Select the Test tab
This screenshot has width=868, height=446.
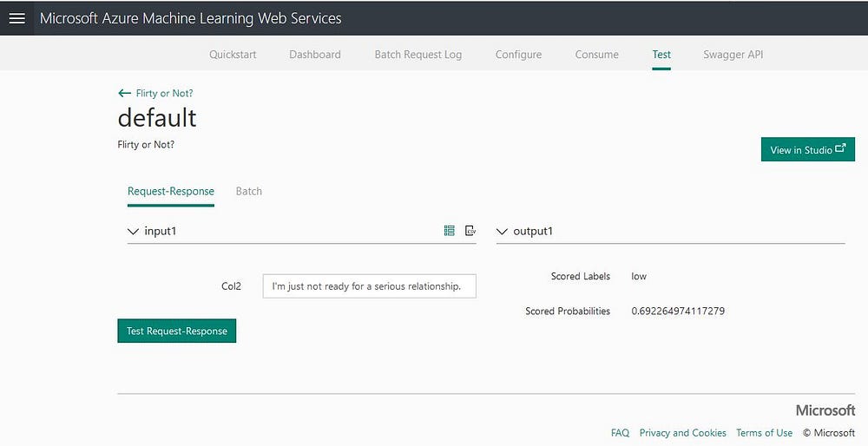tap(661, 54)
